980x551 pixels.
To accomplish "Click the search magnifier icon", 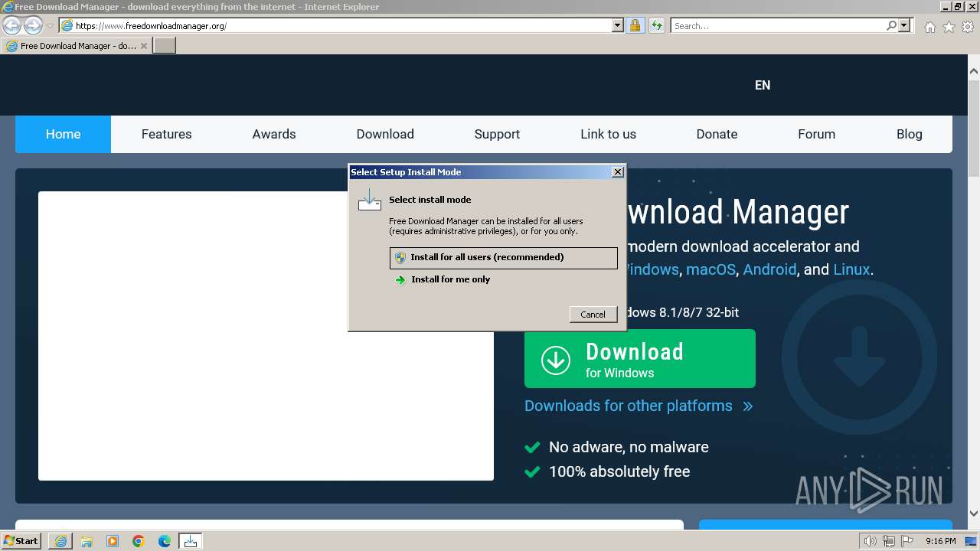I will [x=891, y=25].
